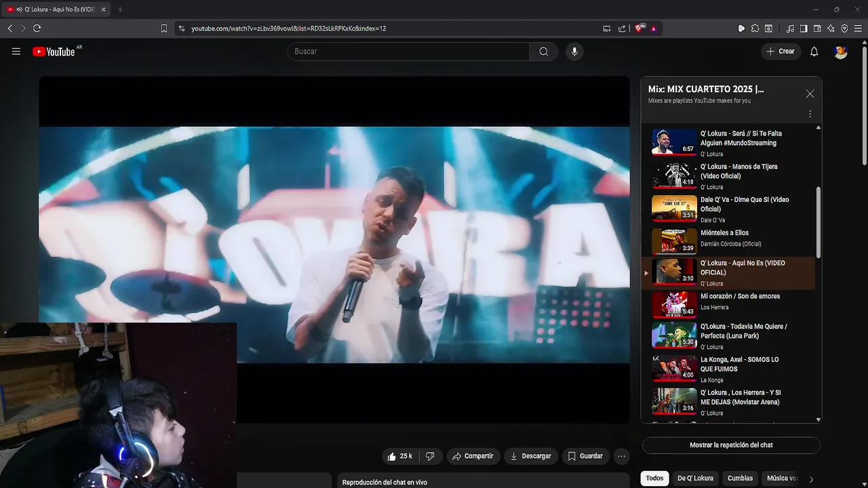
Task: Click the search magnifier button
Action: [544, 52]
